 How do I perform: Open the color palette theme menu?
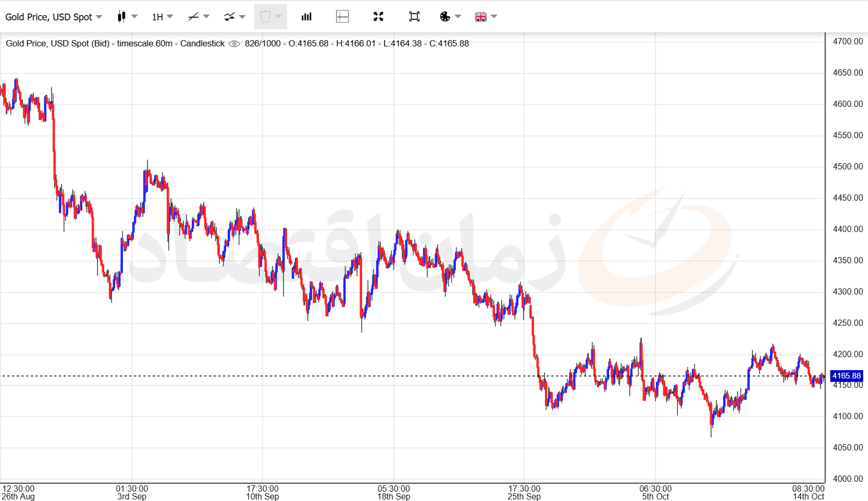[x=445, y=17]
